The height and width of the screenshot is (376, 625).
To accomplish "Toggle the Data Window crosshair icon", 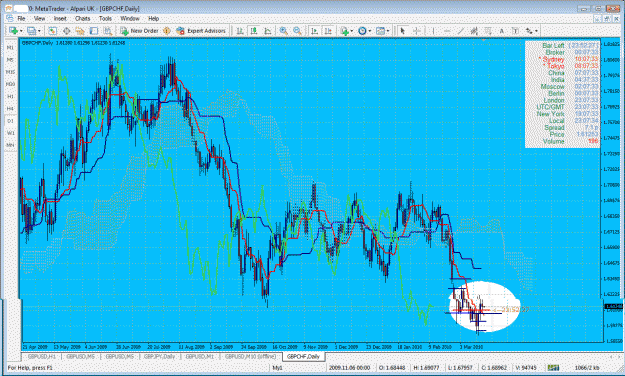I will pos(66,31).
